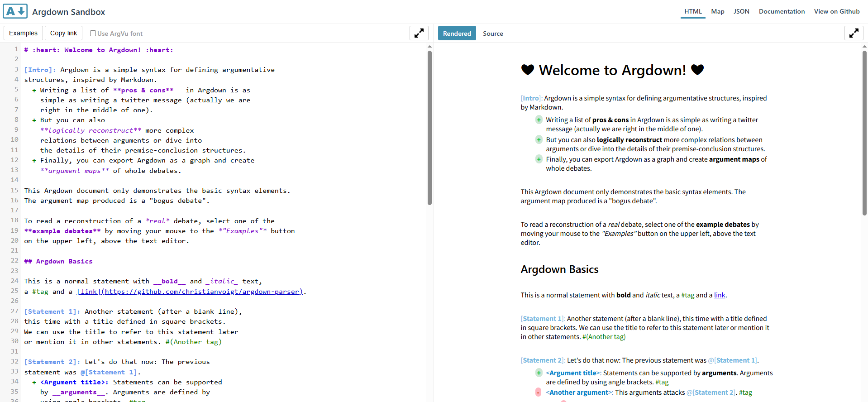The width and height of the screenshot is (868, 402).
Task: Click the green plus beside 'Finally, you can export'
Action: (x=539, y=159)
